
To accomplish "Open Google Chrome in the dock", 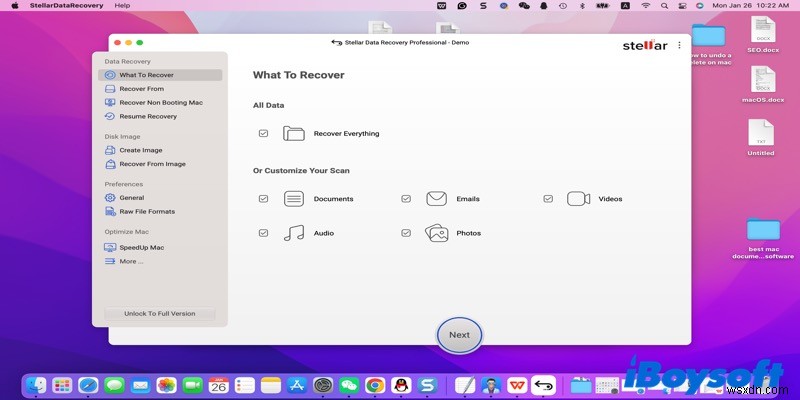I will tap(375, 385).
